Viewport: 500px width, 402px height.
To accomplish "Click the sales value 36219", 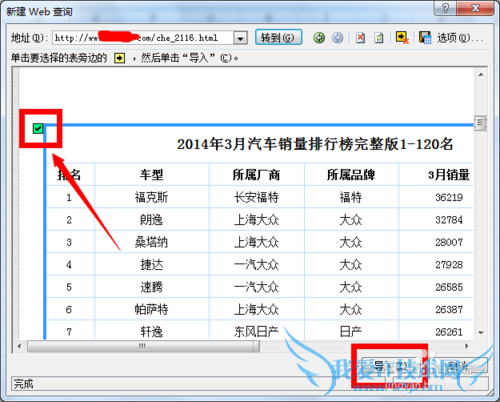I will click(x=449, y=197).
